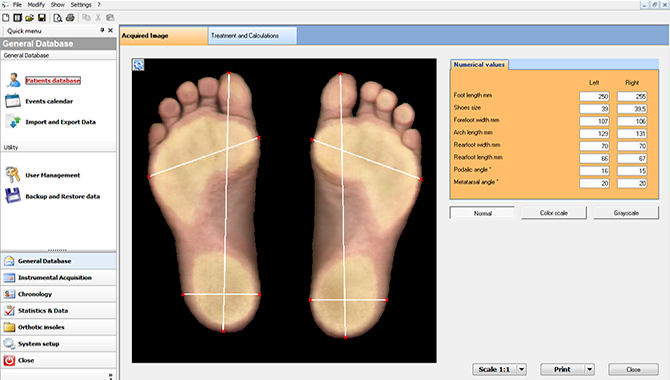
Task: Pin the Quick menu panel
Action: tap(102, 30)
